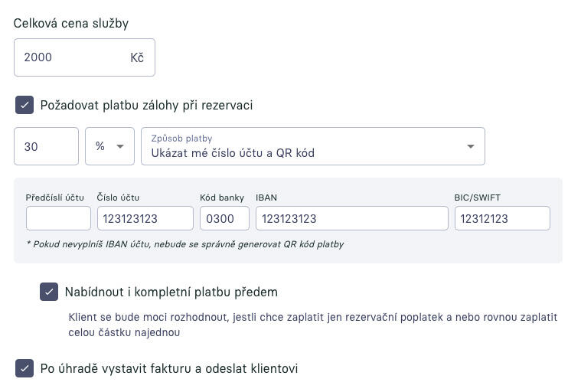Click the BIC/SWIFT input field
This screenshot has width=581, height=392.
coord(501,218)
